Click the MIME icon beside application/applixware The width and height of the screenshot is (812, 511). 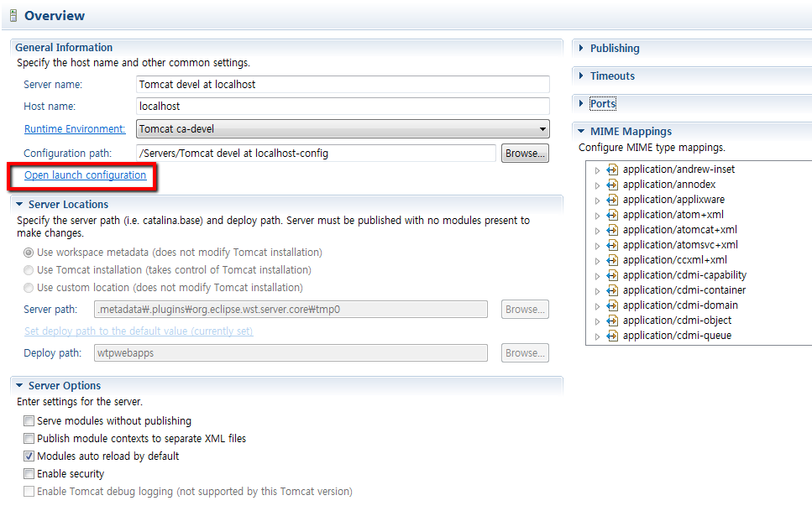pos(612,200)
